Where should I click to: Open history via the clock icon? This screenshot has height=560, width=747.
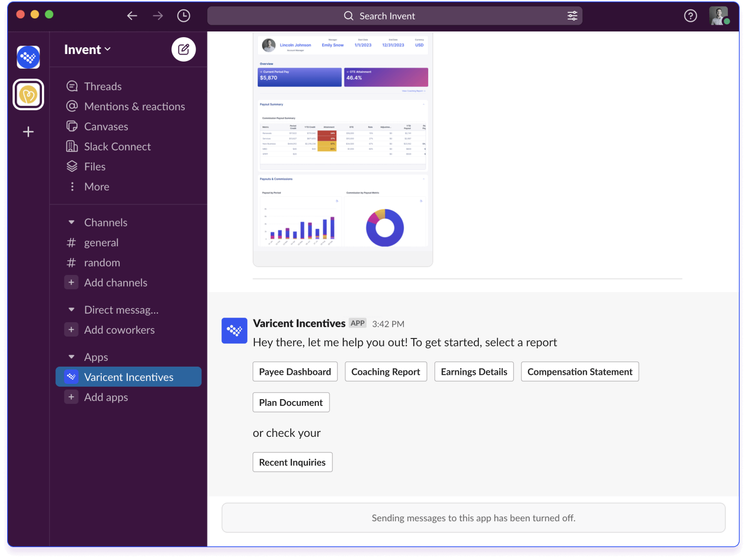[x=183, y=15]
